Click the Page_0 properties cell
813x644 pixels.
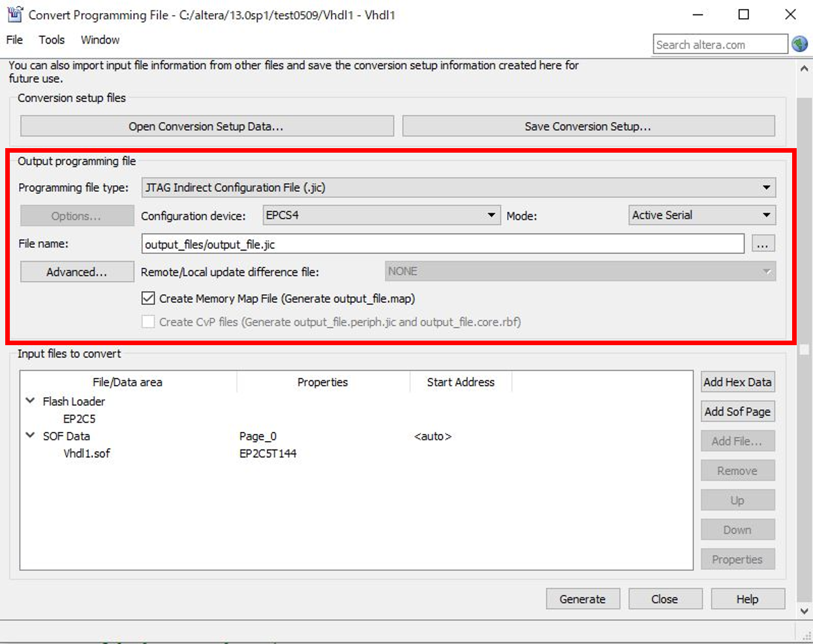pyautogui.click(x=258, y=436)
